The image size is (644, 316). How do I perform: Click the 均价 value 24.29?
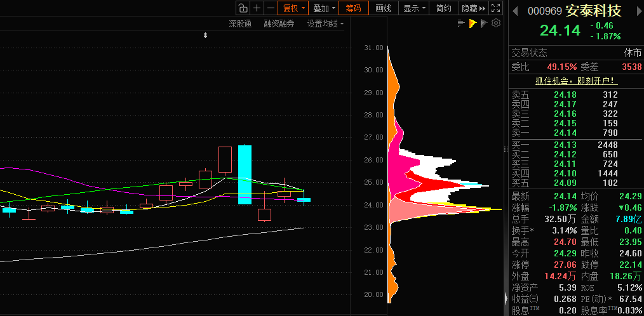pos(630,196)
